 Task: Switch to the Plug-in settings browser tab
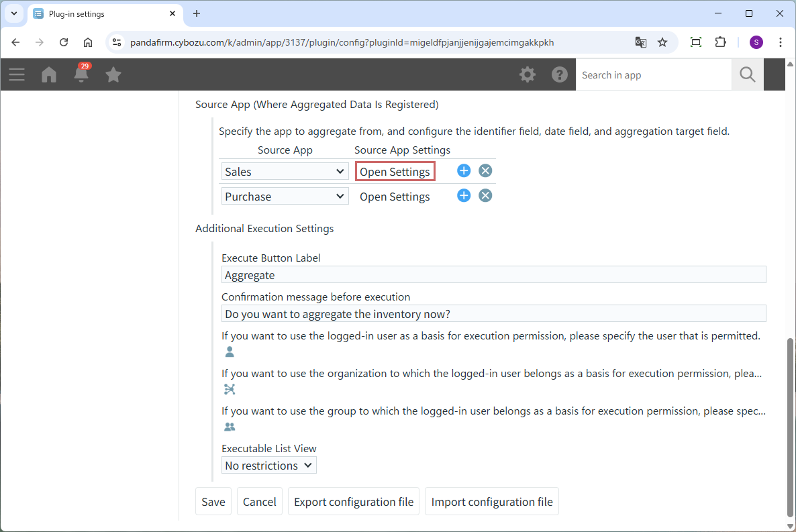pos(101,13)
